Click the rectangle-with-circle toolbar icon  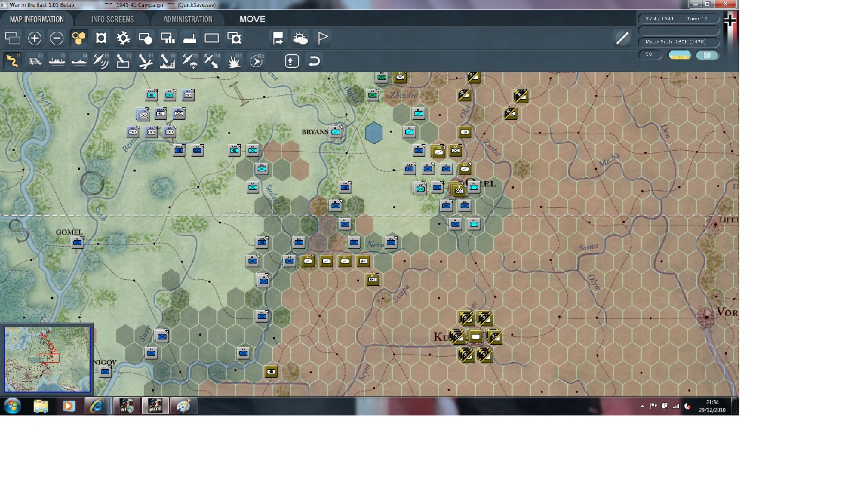(x=145, y=38)
